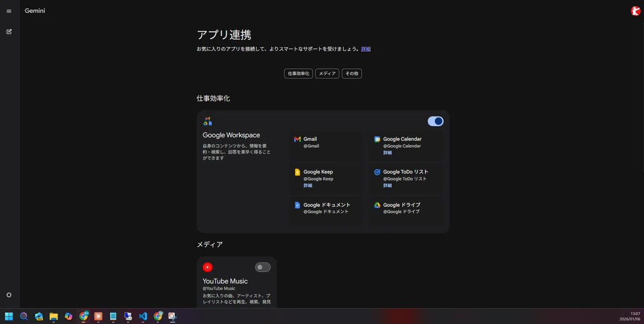The width and height of the screenshot is (644, 324).
Task: Click the Google Docs document icon
Action: point(297,205)
